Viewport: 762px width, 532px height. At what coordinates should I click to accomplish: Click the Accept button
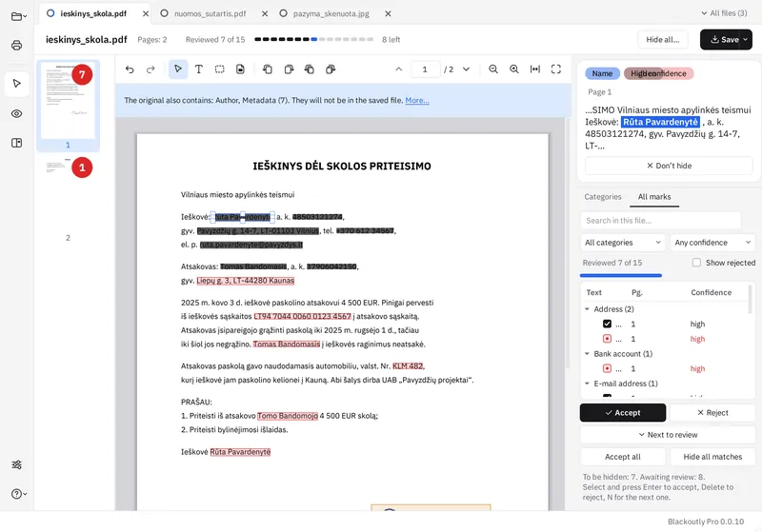point(623,413)
